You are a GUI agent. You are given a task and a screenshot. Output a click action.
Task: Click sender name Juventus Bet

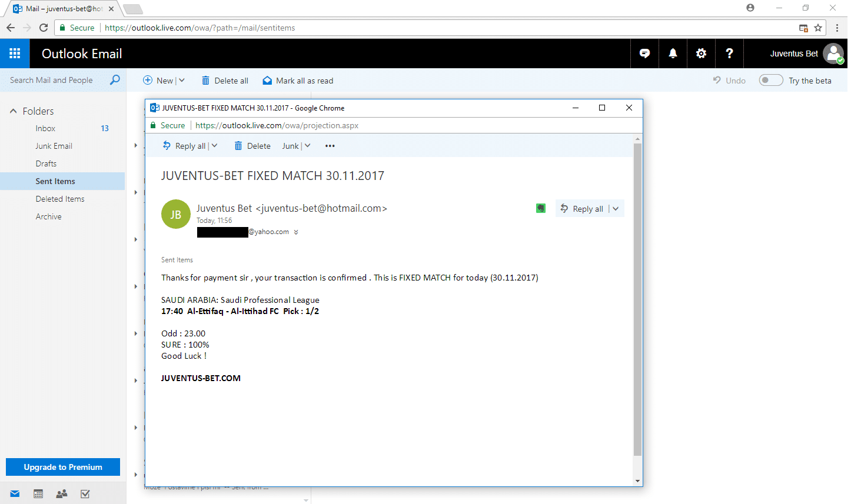pyautogui.click(x=224, y=208)
